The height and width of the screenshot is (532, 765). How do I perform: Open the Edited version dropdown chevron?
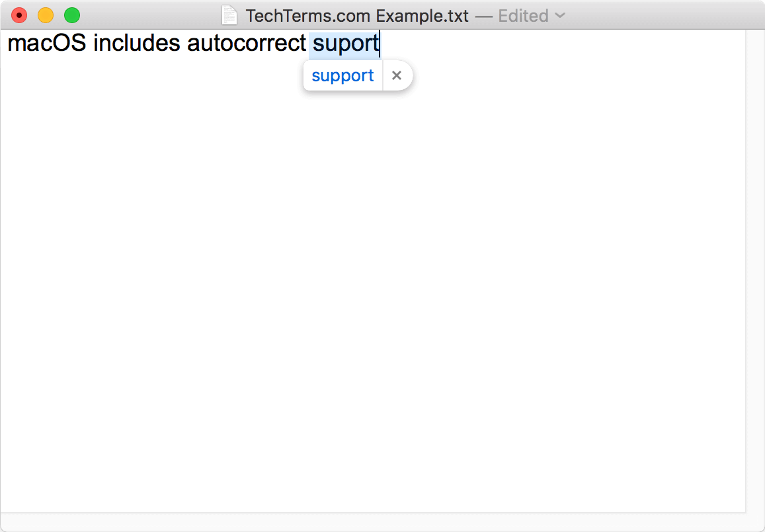coord(560,16)
